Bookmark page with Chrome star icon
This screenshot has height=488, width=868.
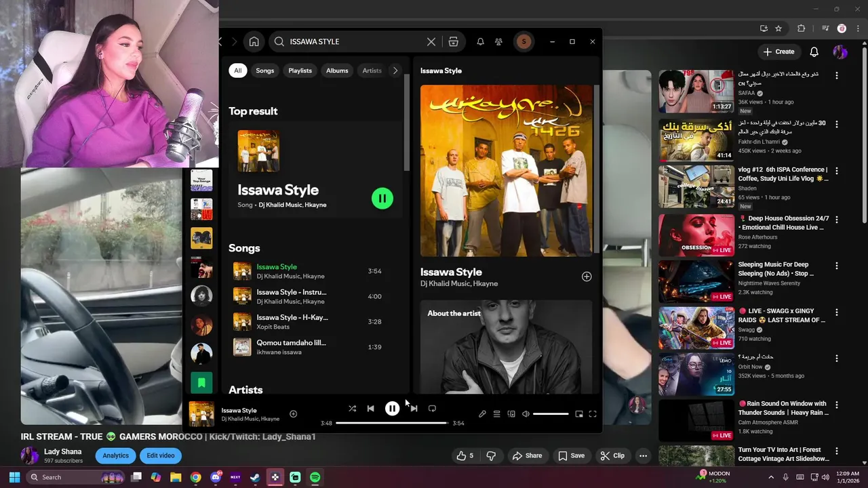pyautogui.click(x=778, y=28)
